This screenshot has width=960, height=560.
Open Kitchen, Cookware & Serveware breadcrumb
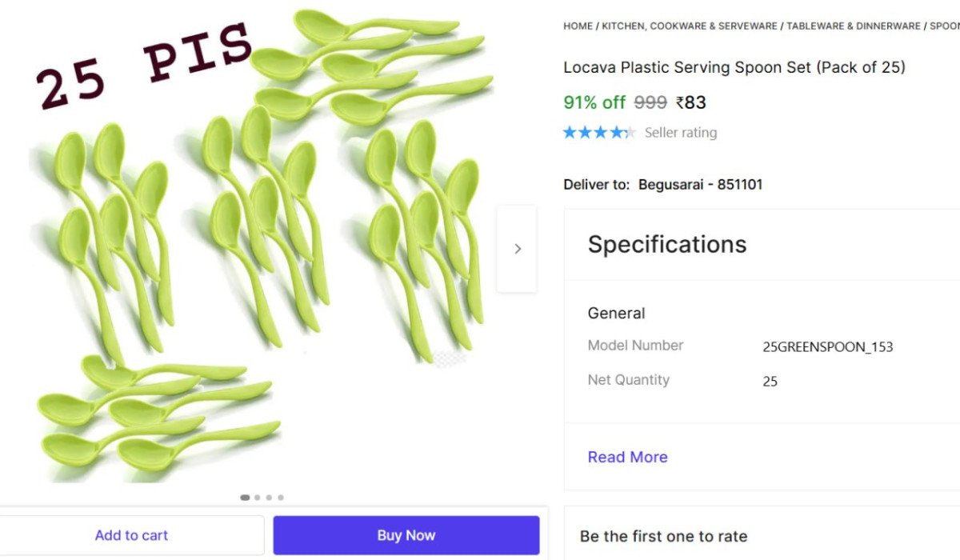(689, 26)
